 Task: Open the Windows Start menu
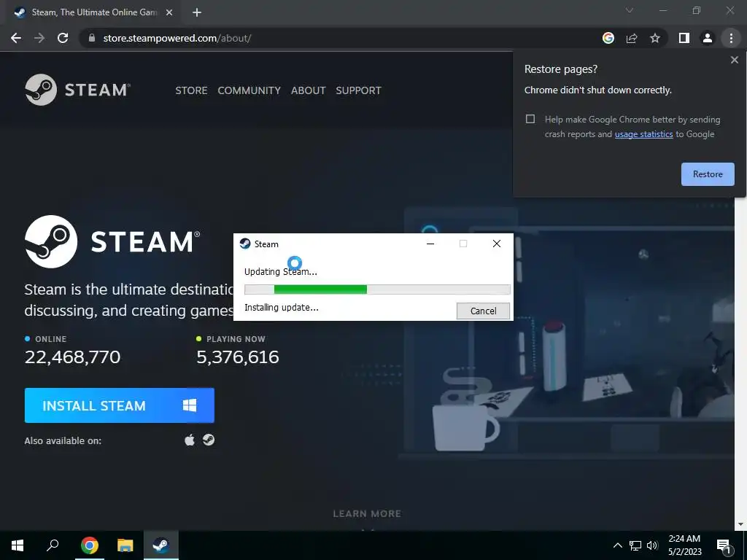(x=18, y=545)
